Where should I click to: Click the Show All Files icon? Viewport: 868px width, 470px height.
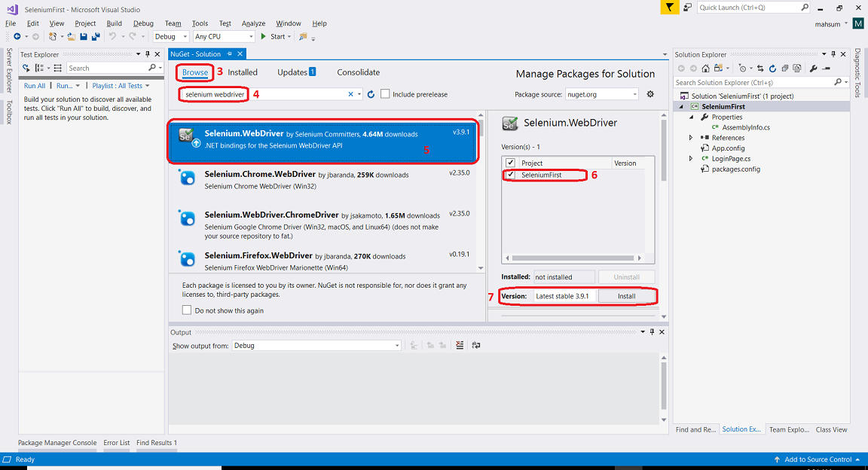pyautogui.click(x=797, y=69)
